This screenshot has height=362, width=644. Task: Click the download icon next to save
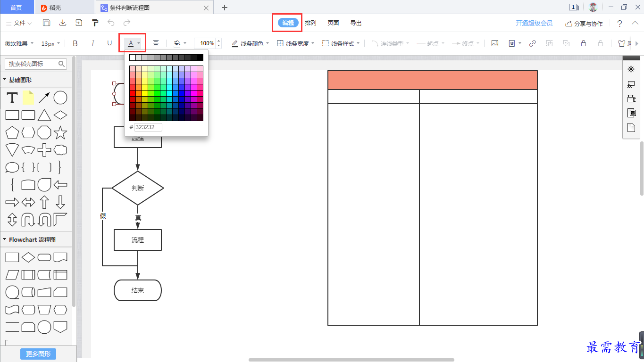tap(62, 23)
